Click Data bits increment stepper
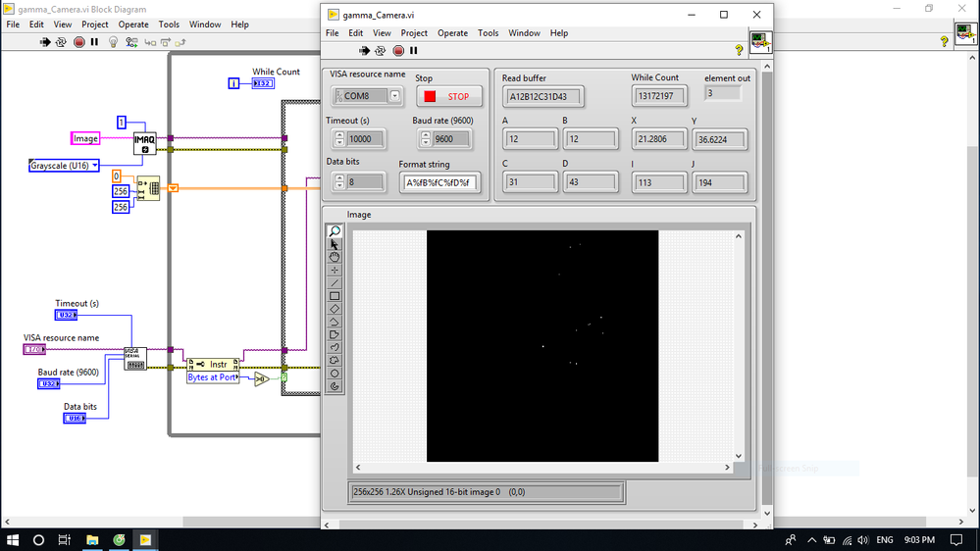This screenshot has height=551, width=980. tap(339, 178)
